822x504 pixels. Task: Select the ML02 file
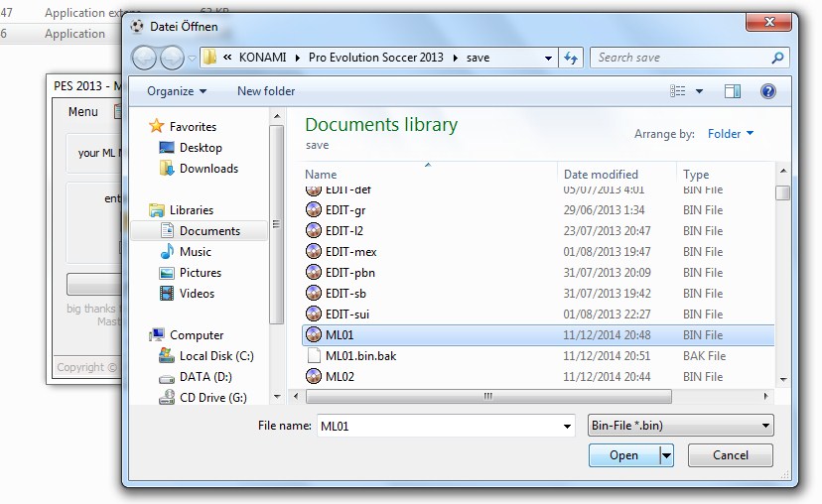click(x=538, y=377)
